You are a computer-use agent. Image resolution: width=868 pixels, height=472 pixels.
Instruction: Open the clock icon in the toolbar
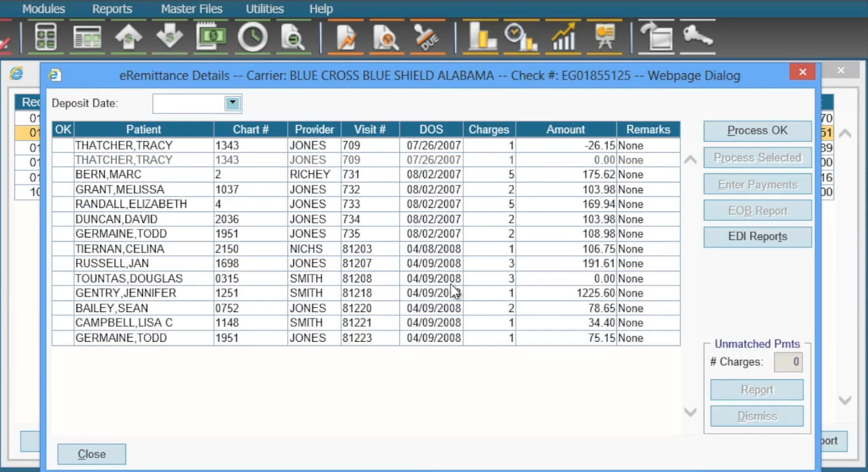252,38
